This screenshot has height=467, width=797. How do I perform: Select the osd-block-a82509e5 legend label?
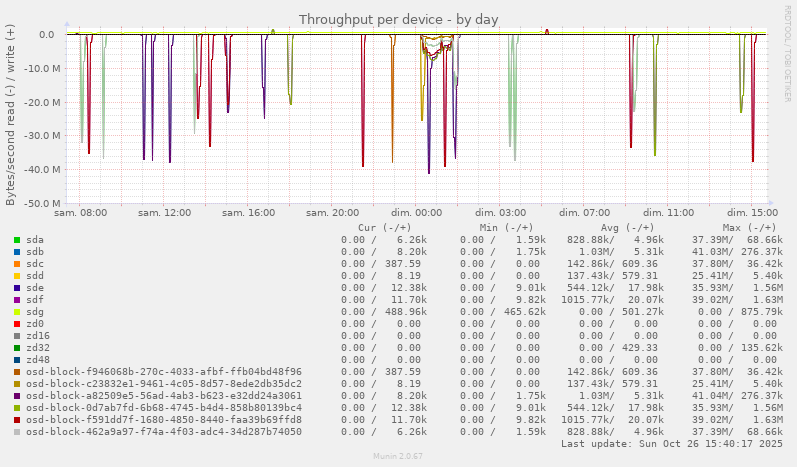pyautogui.click(x=163, y=396)
